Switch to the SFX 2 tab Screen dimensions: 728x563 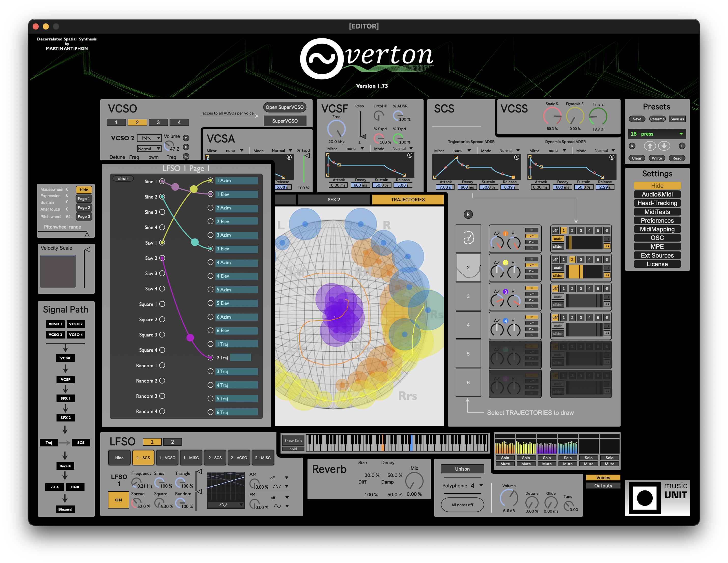[x=333, y=200]
